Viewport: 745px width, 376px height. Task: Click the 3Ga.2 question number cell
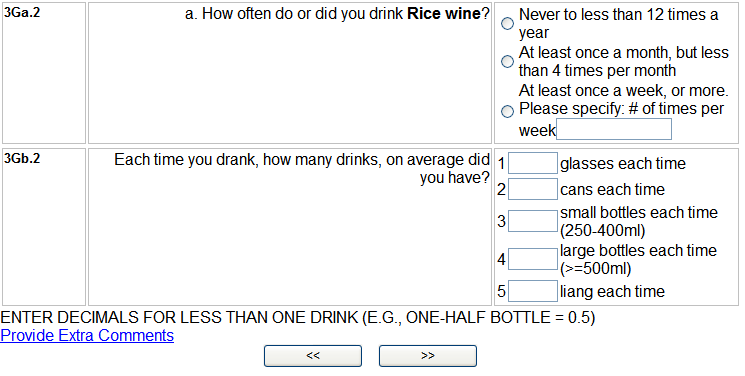[44, 73]
